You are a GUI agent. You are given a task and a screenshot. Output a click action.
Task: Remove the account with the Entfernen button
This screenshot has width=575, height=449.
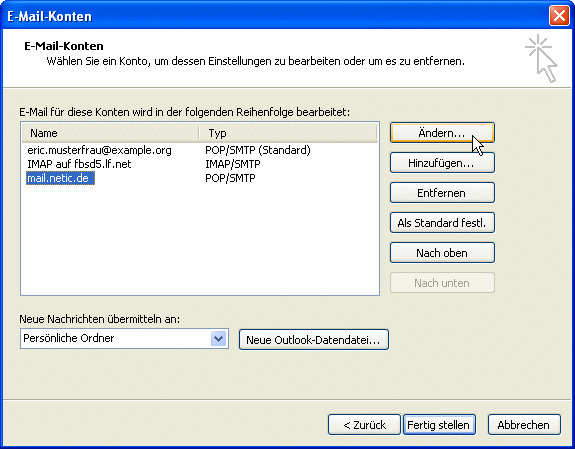coord(442,193)
